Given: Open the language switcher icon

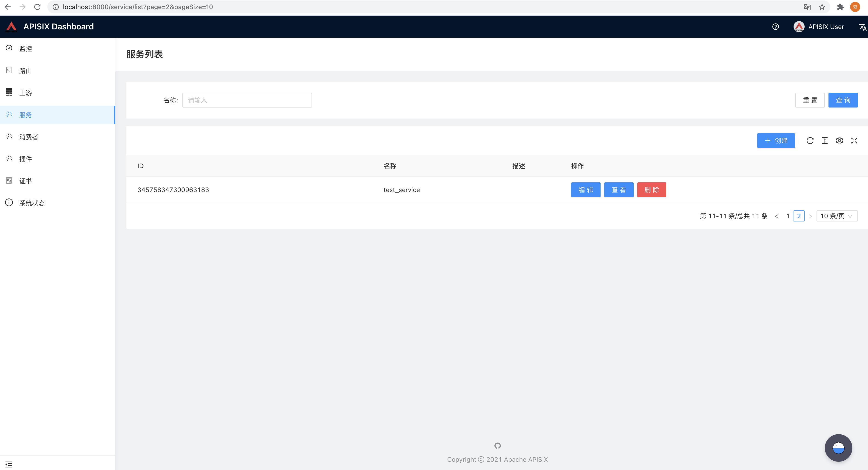Looking at the screenshot, I should pyautogui.click(x=862, y=27).
